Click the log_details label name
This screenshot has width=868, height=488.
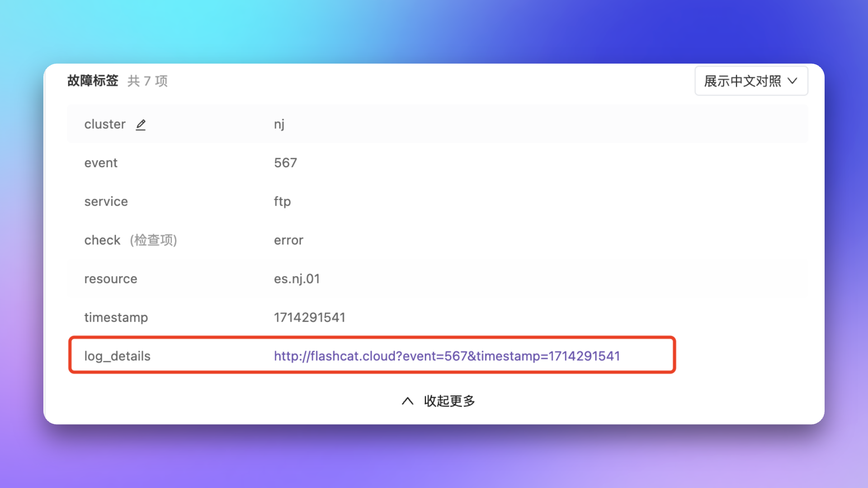pyautogui.click(x=117, y=356)
